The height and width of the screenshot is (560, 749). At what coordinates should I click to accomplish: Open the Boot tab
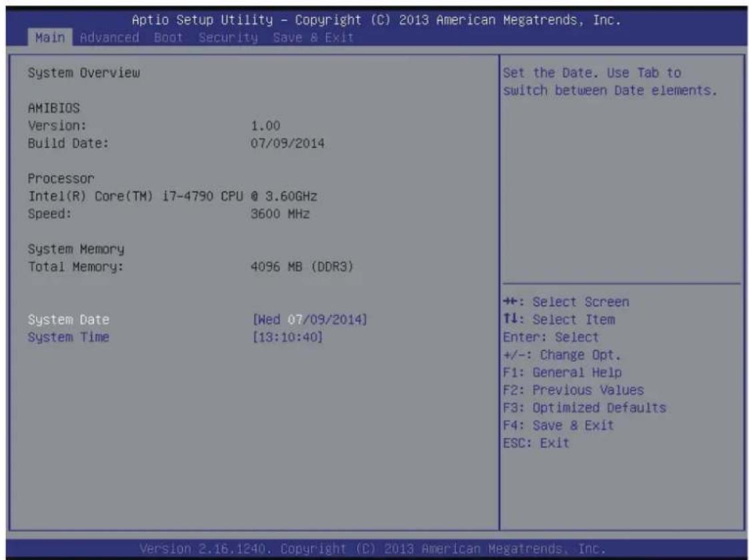(x=169, y=38)
